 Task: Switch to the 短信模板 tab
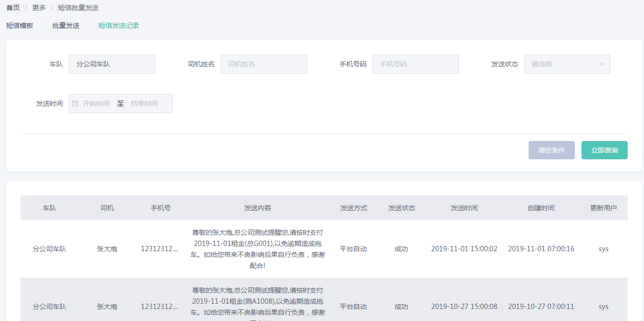pos(20,26)
